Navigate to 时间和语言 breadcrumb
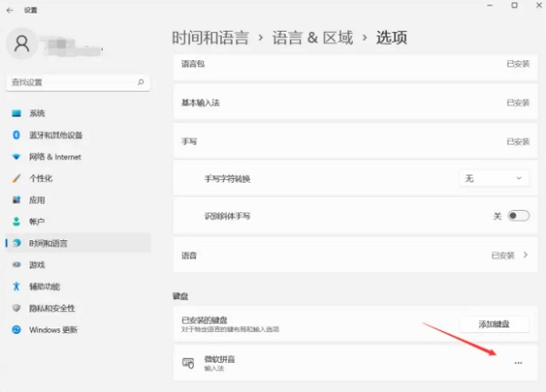Image resolution: width=546 pixels, height=392 pixels. 210,37
